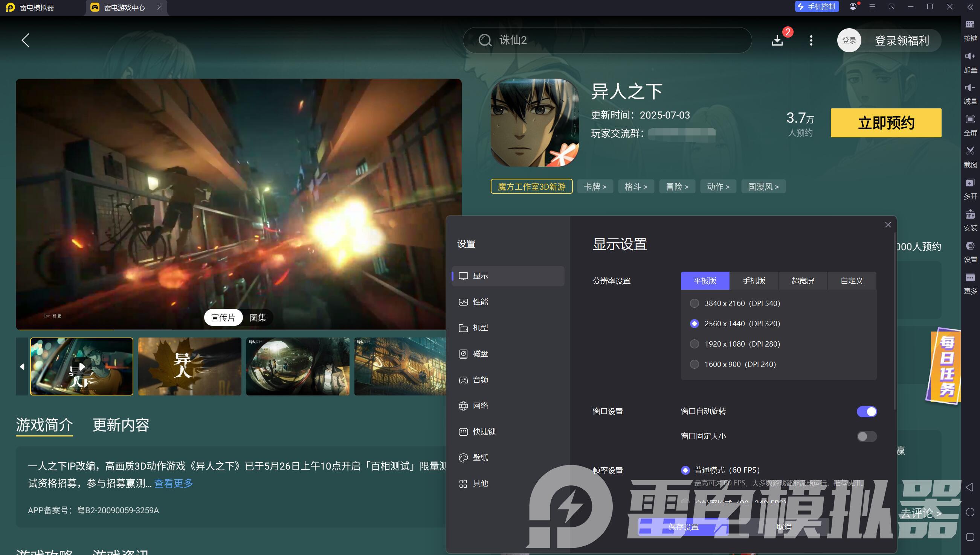
Task: Click the three-dot more options icon
Action: point(811,40)
